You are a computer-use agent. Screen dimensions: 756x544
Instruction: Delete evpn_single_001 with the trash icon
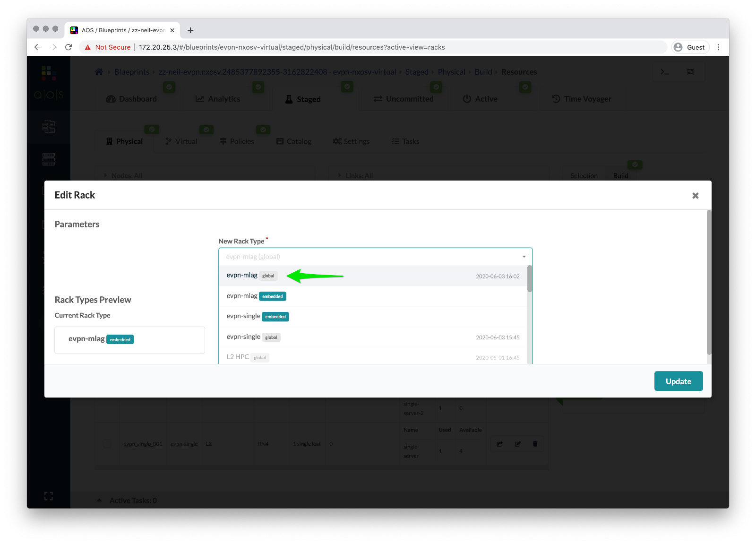[x=535, y=444]
